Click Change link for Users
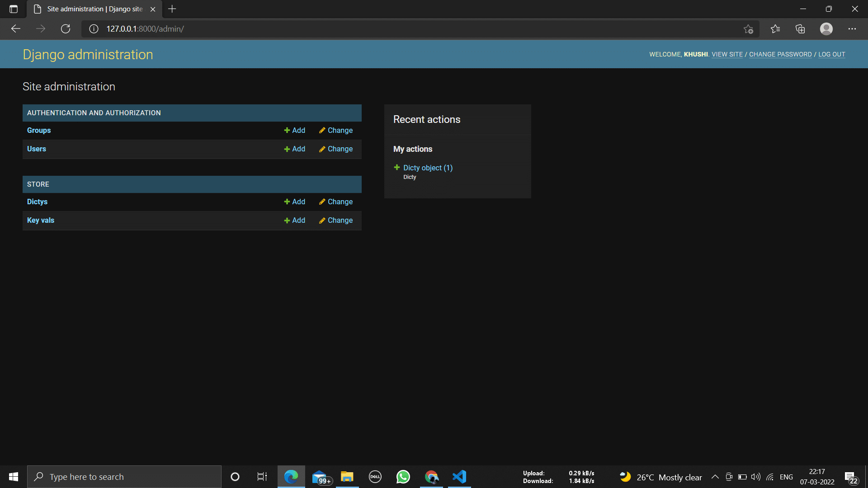868x488 pixels. click(335, 149)
